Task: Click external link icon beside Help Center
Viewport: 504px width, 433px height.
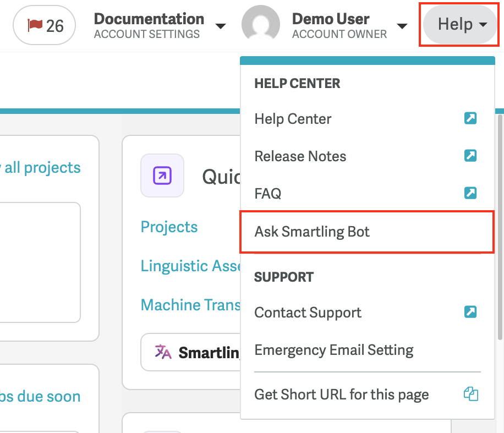Action: point(470,118)
